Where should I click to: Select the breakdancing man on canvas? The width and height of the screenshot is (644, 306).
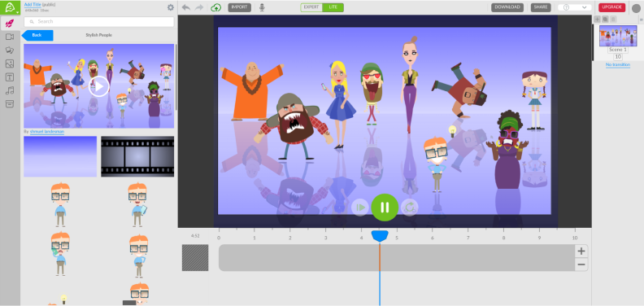click(x=459, y=90)
